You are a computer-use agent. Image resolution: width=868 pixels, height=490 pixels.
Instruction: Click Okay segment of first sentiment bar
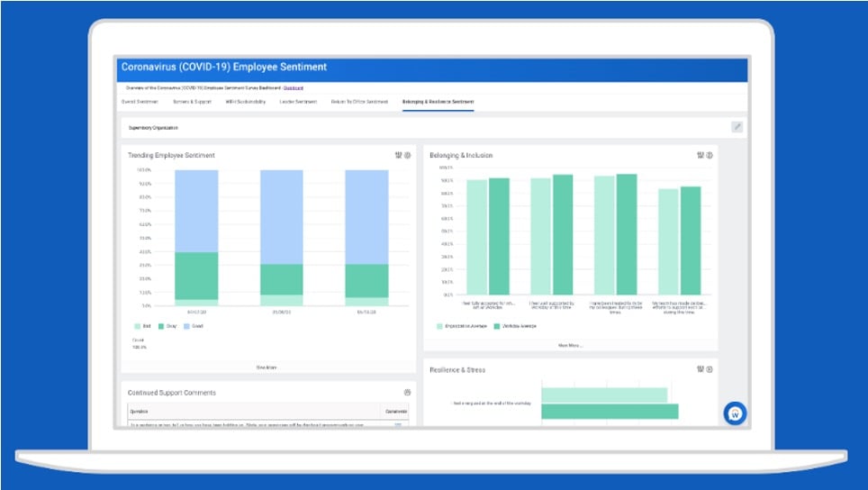point(196,276)
